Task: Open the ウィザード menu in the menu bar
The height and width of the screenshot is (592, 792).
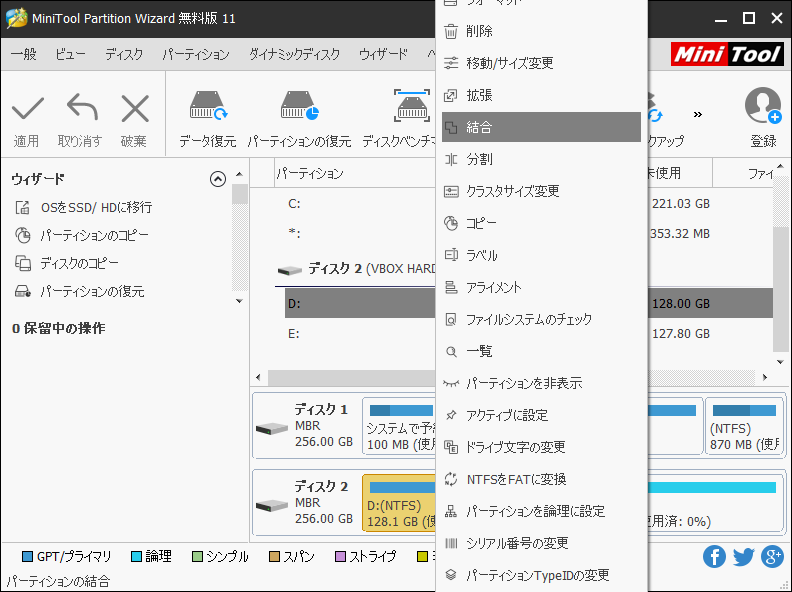Action: [x=383, y=54]
